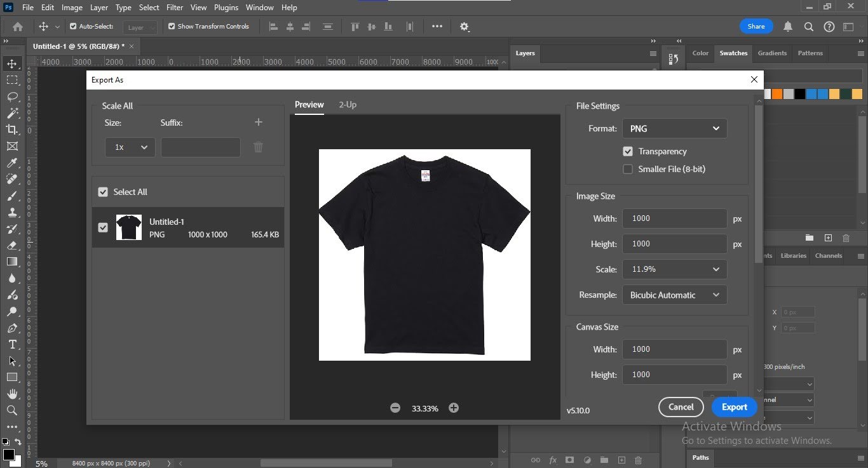Image resolution: width=868 pixels, height=468 pixels.
Task: Select the Lasso tool
Action: 11,97
